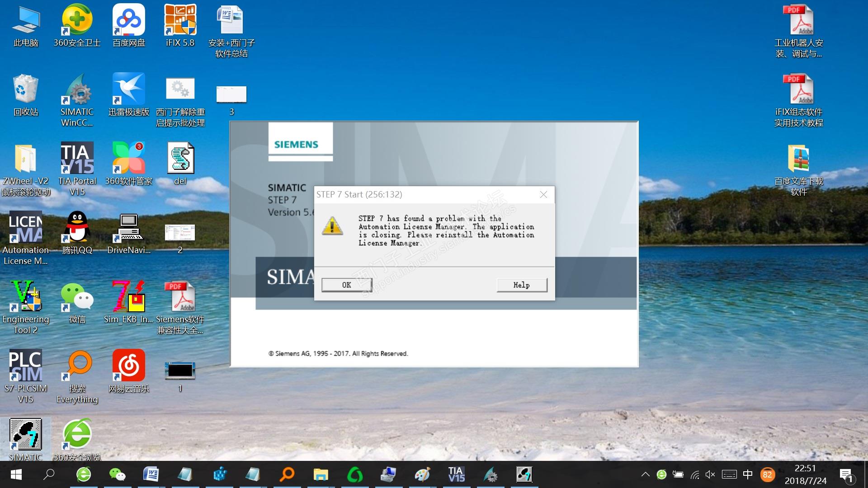Click the Help button in the dialog
This screenshot has width=868, height=488.
pos(521,285)
